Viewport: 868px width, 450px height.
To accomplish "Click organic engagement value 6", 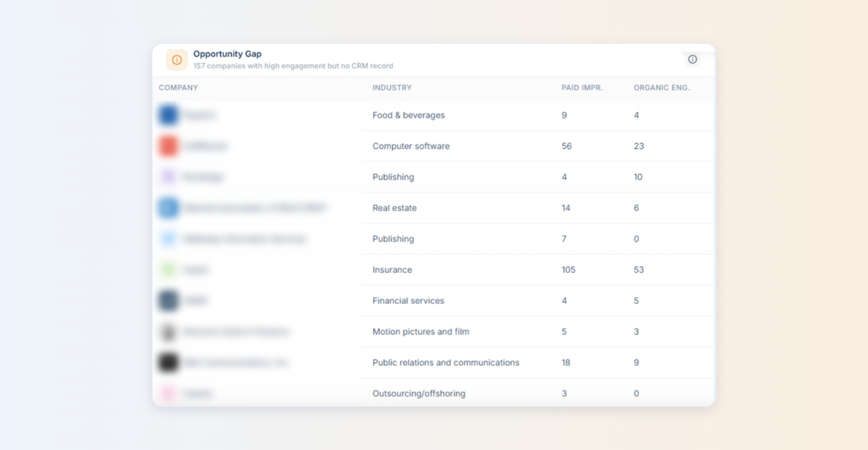I will pyautogui.click(x=636, y=208).
